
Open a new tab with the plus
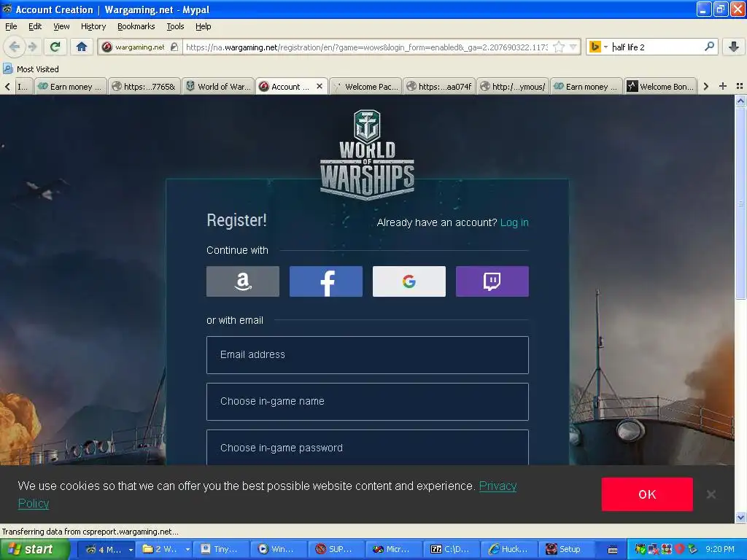click(723, 86)
